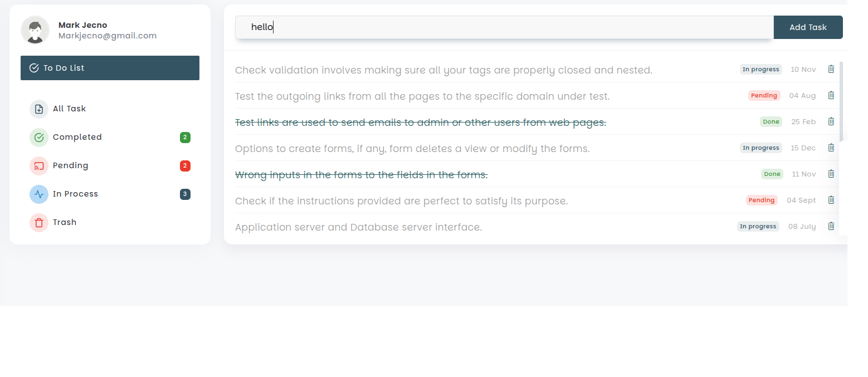Viewport: 868px width, 377px height.
Task: Click the Completed checkmark icon
Action: click(39, 138)
